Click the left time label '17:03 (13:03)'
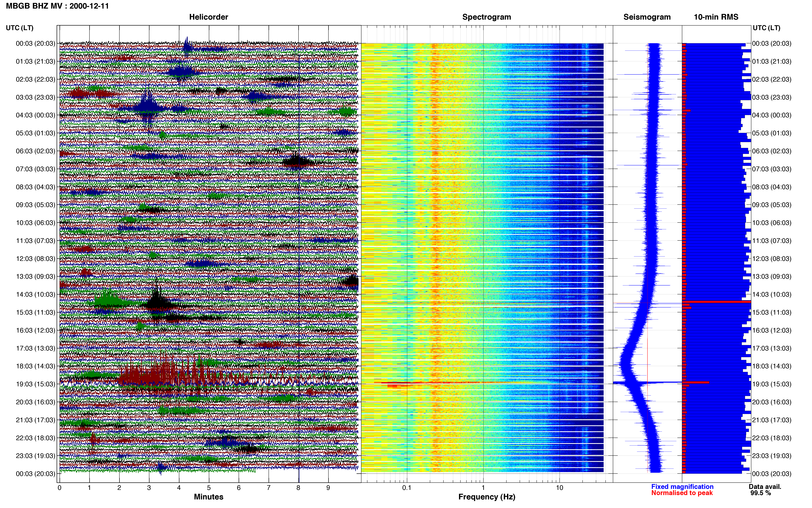812x508 pixels. 35,348
